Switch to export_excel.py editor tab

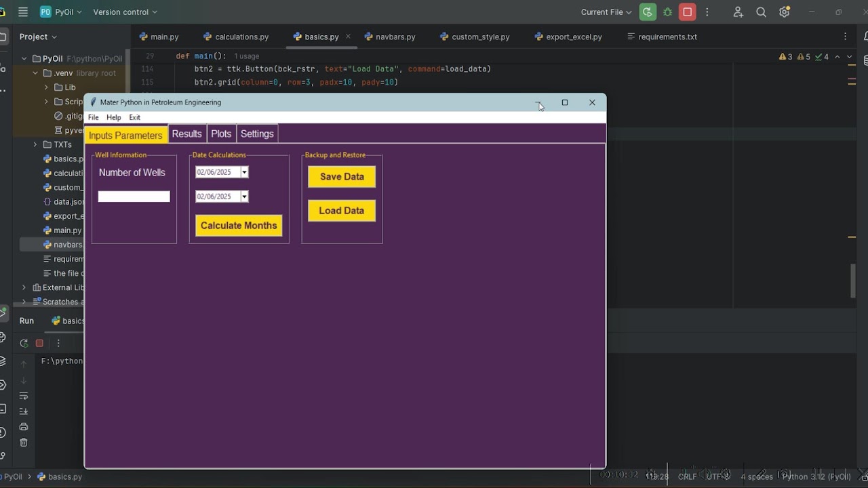click(568, 37)
